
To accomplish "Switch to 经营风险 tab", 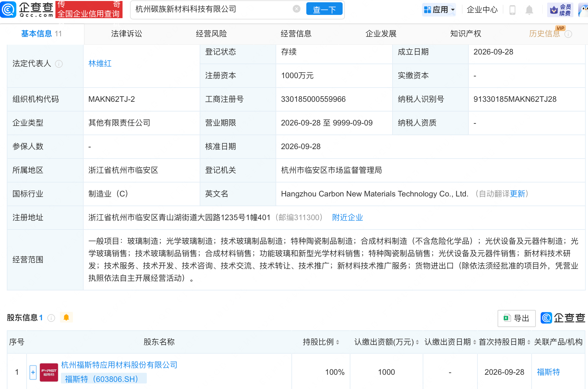I will click(211, 34).
